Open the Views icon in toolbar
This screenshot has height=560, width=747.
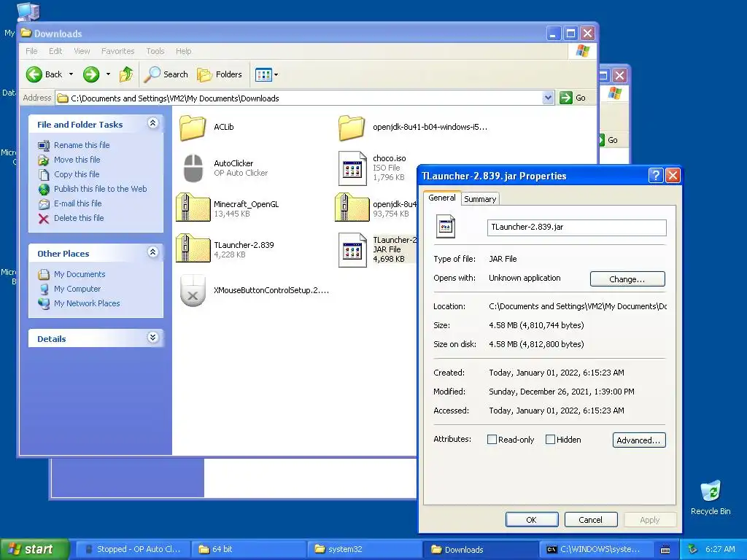pyautogui.click(x=263, y=74)
